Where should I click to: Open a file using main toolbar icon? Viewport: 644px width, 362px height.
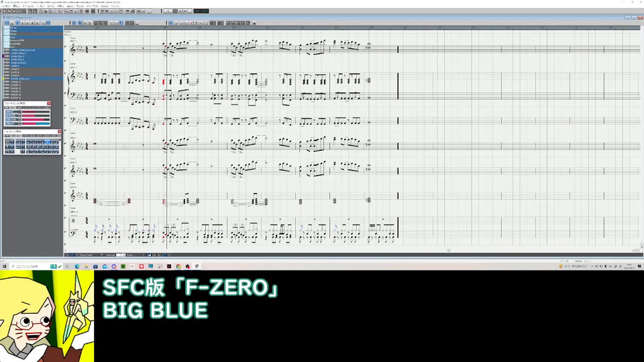(x=9, y=11)
